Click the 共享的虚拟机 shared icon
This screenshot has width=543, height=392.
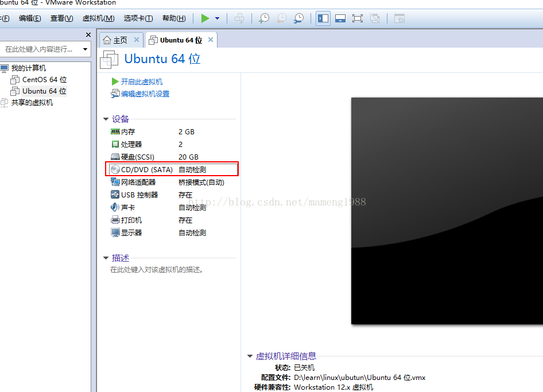[x=4, y=103]
